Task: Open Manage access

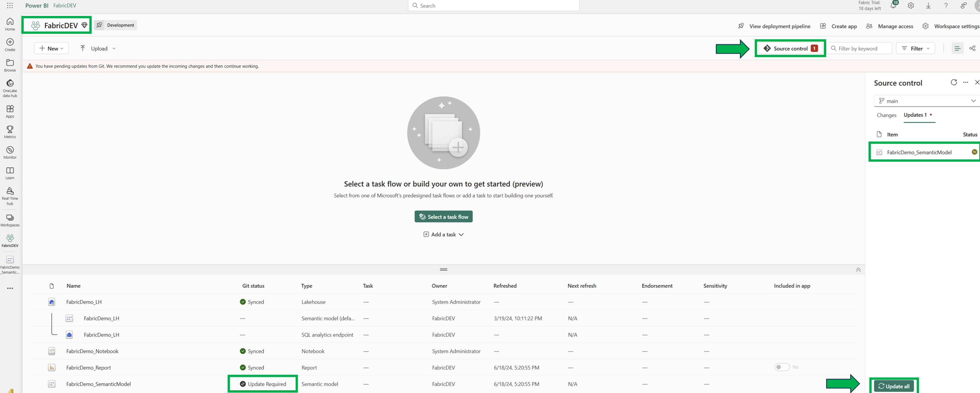Action: pyautogui.click(x=889, y=26)
